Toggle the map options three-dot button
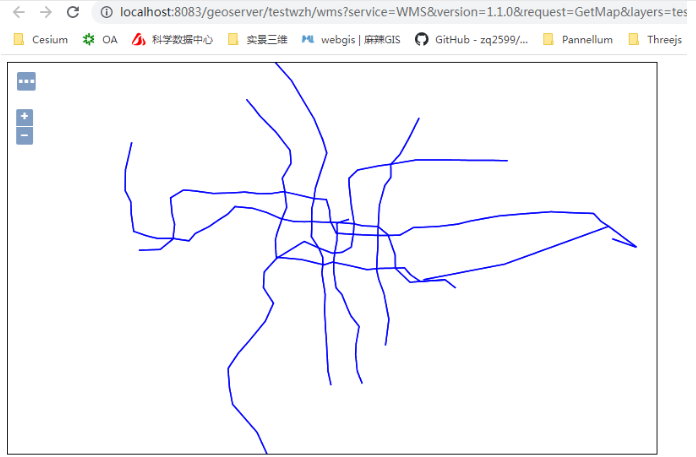 point(26,81)
